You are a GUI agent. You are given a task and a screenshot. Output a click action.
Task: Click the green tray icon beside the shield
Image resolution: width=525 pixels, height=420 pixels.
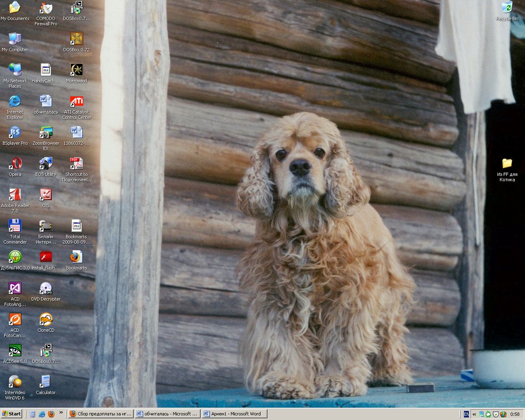pos(489,414)
